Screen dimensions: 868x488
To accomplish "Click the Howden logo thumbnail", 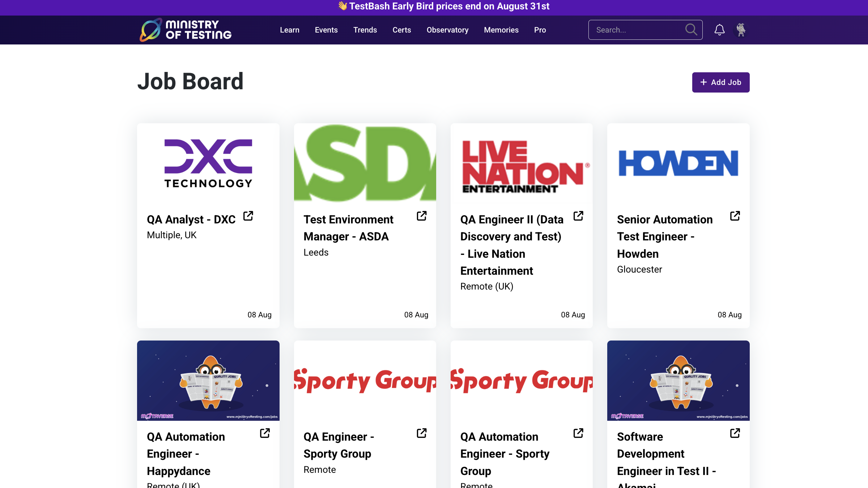I will pyautogui.click(x=678, y=163).
